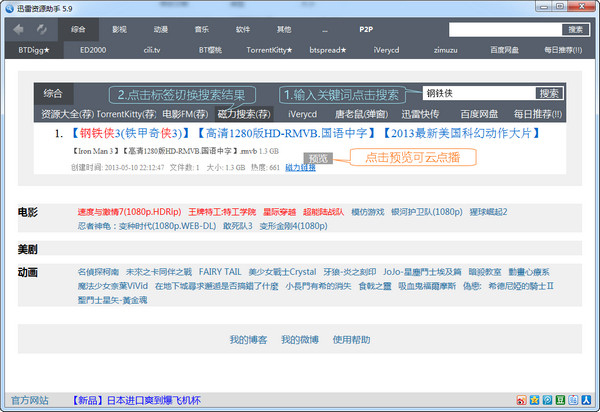Open JoJo-星塵鬥士埃及篇 link
This screenshot has height=412, width=600.
pyautogui.click(x=422, y=272)
